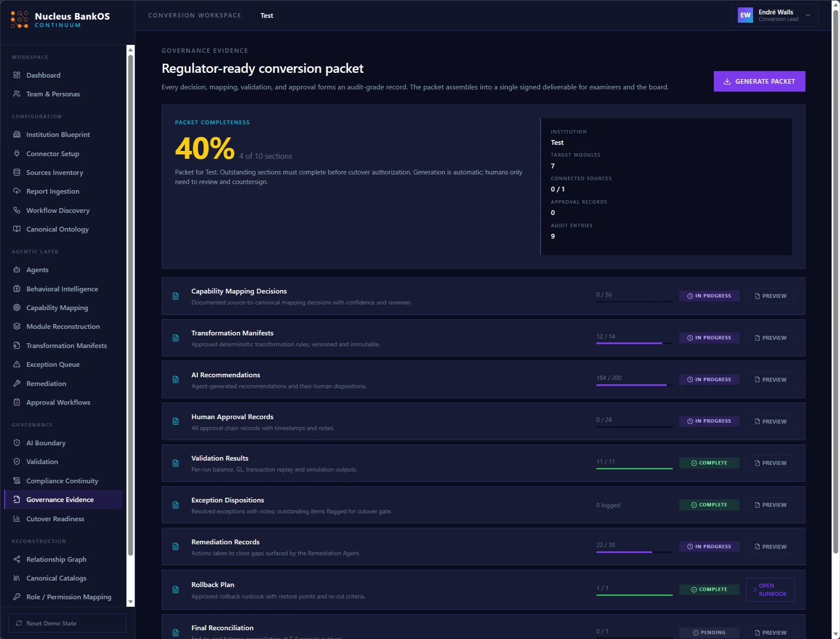Click the Module Reconstruction layers icon
Image resolution: width=840 pixels, height=639 pixels.
17,326
